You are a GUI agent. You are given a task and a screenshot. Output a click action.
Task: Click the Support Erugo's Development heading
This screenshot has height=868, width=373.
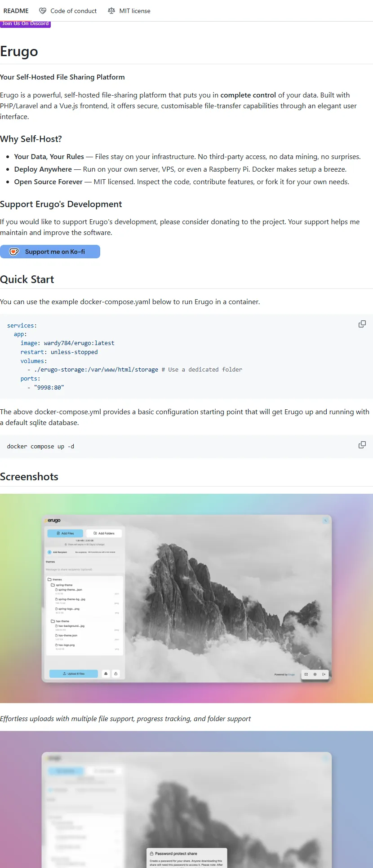coord(61,204)
